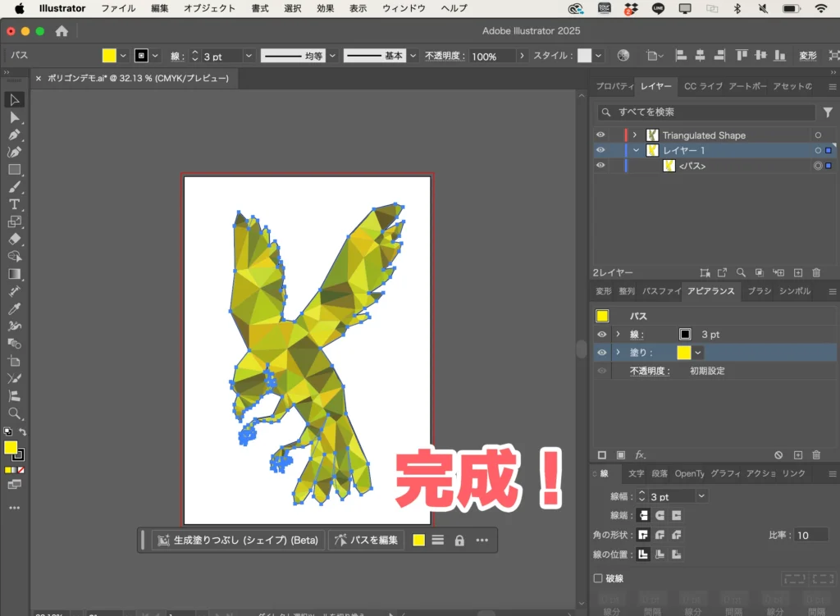
Task: Expand the Triangulated Shape layer
Action: [x=634, y=134]
